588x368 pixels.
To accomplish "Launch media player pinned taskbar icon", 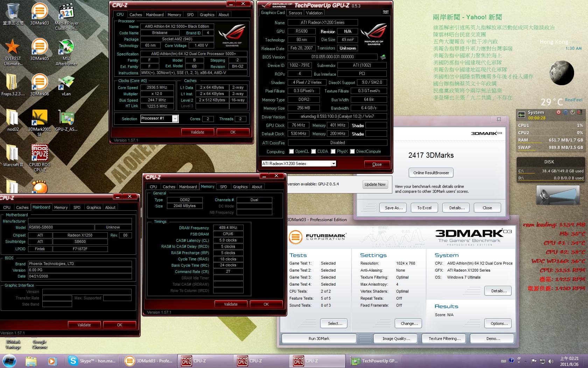I will 52,361.
